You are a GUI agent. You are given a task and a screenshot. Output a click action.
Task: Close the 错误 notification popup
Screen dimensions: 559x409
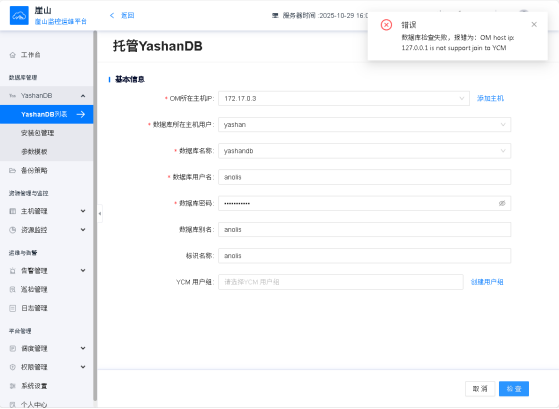click(534, 24)
